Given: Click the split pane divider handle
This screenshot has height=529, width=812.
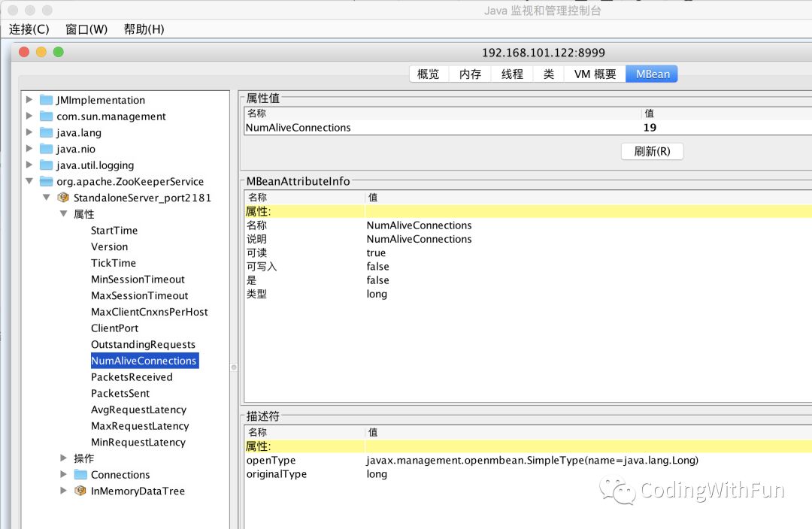Looking at the screenshot, I should point(234,367).
